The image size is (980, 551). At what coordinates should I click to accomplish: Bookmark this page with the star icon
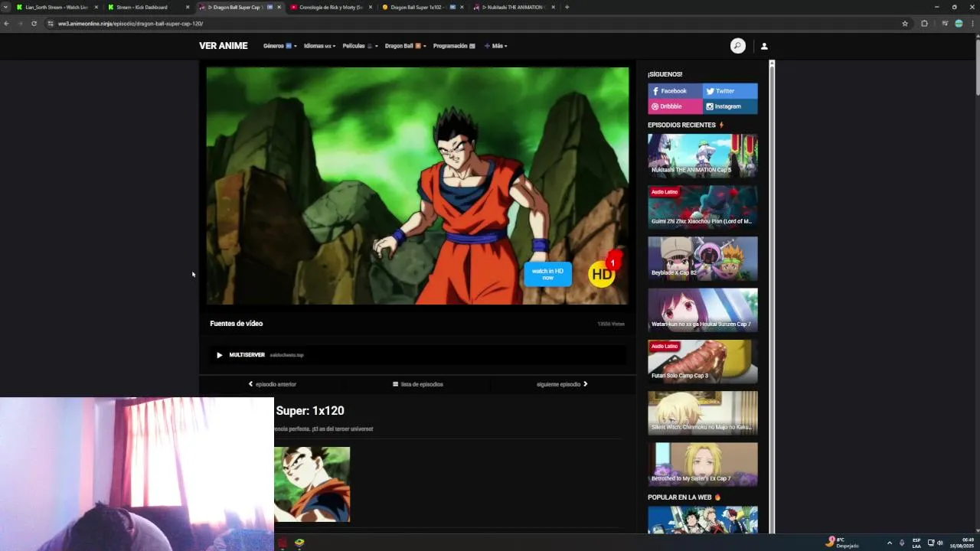[905, 24]
